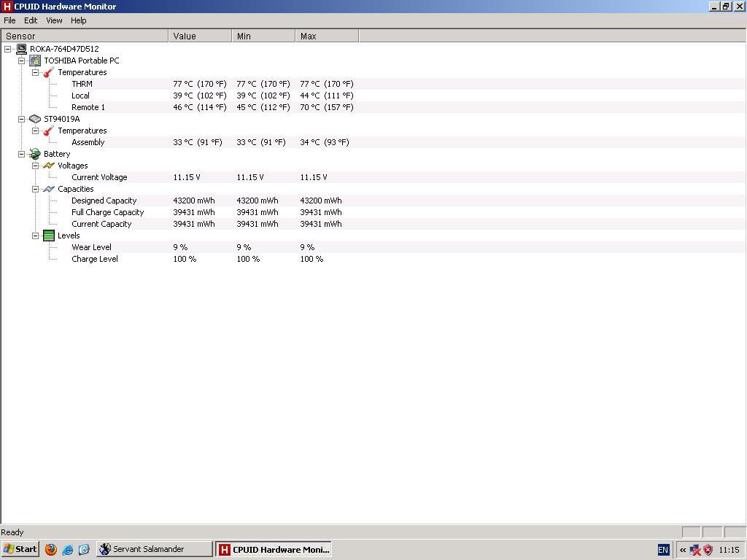
Task: Collapse the Battery node
Action: 21,154
